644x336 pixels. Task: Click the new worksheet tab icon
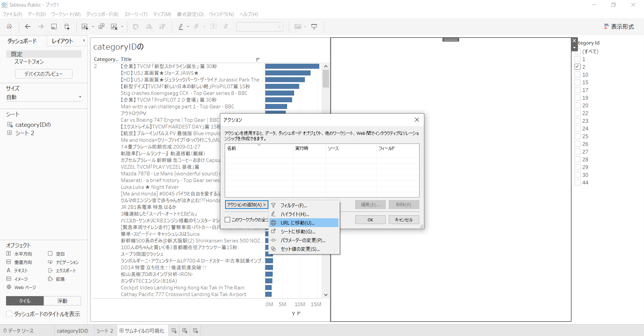(x=174, y=331)
